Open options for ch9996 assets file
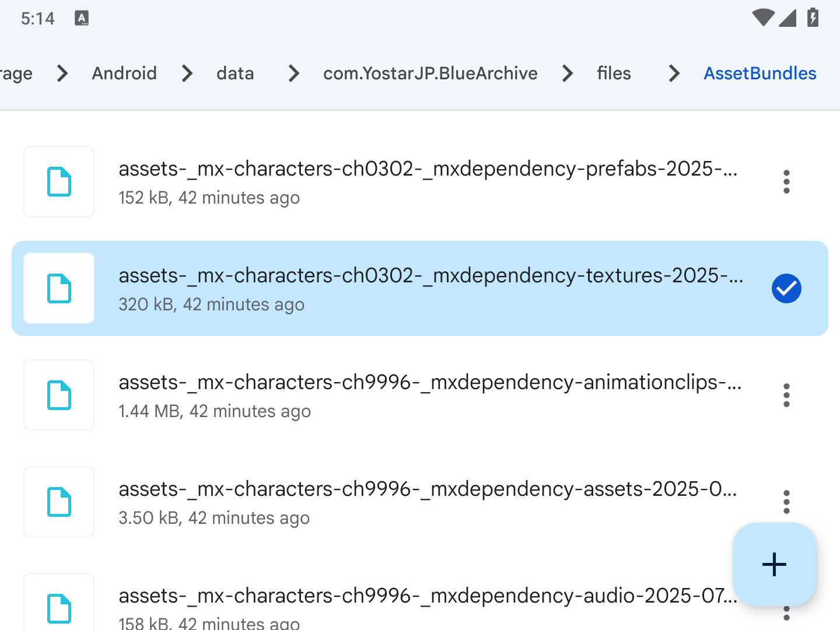Screen dimensions: 840x630 pos(786,502)
